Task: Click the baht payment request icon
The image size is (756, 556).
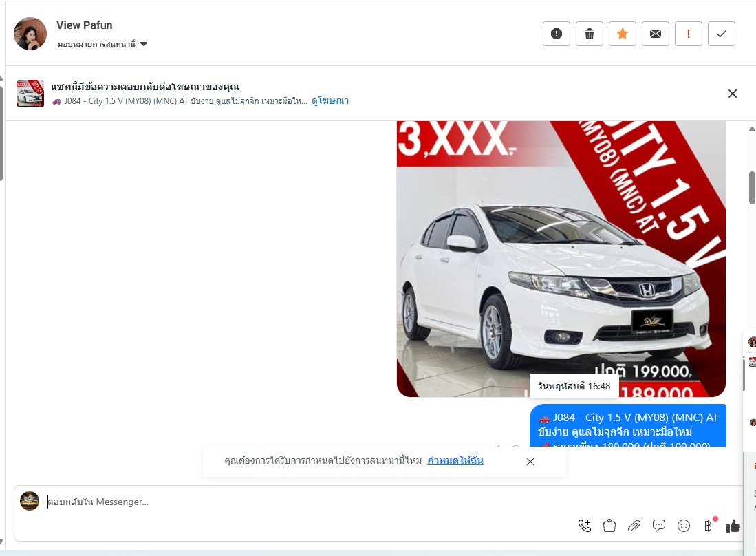Action: tap(709, 526)
